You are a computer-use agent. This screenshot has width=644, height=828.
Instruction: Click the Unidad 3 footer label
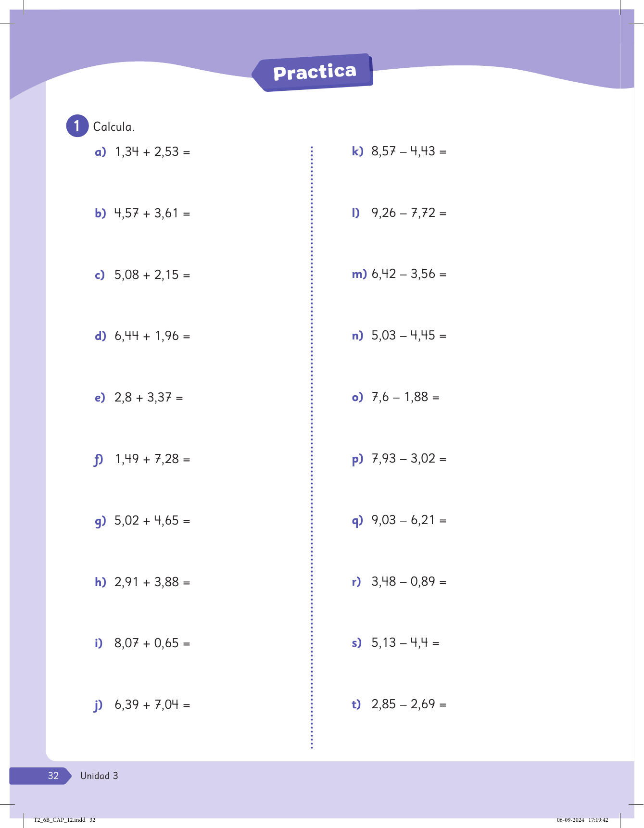click(99, 776)
